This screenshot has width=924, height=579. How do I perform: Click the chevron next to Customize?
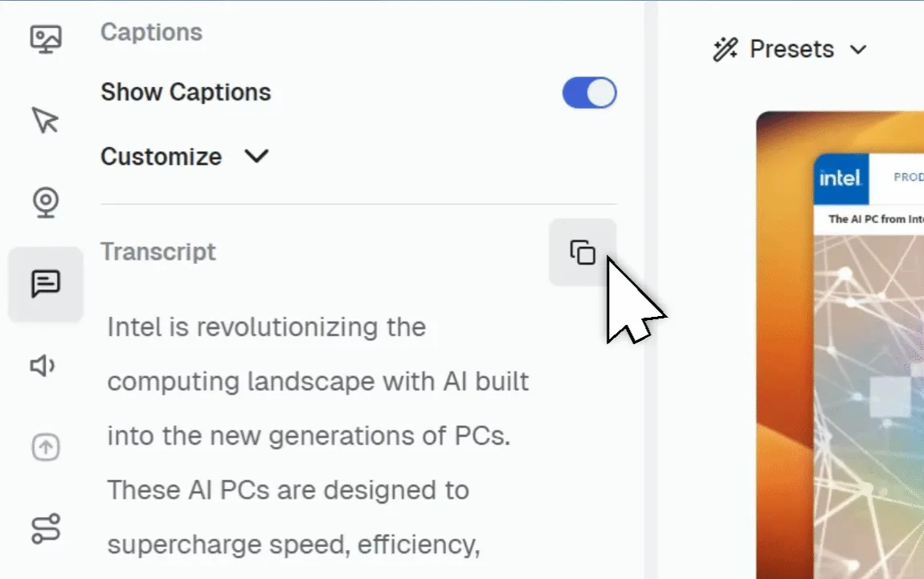click(x=256, y=156)
